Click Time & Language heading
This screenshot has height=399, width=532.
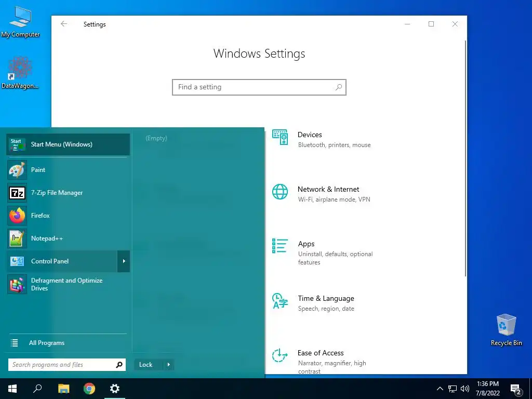tap(326, 299)
